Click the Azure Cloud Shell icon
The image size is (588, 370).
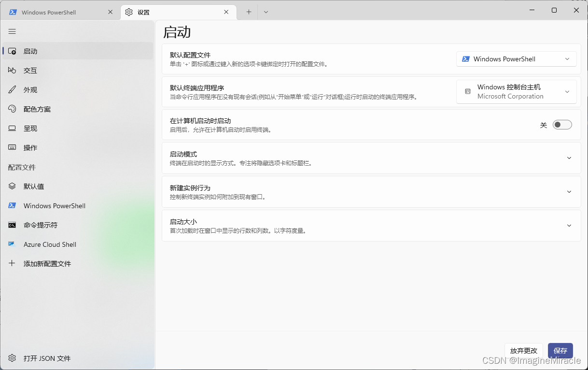tap(12, 244)
